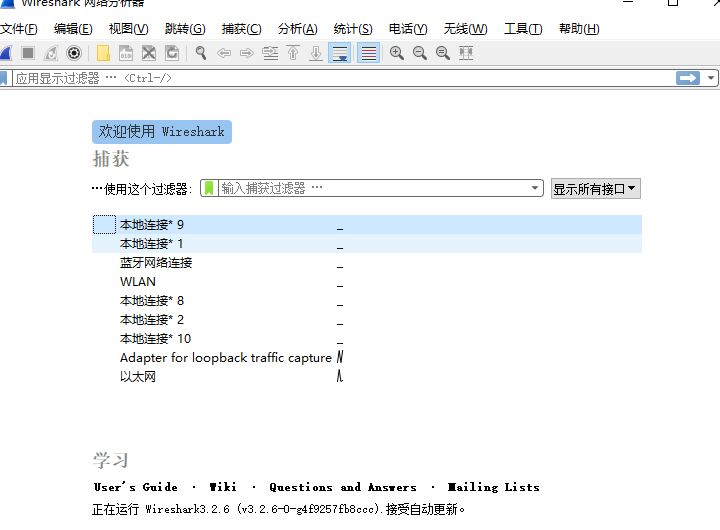Zoom in main window text

397,53
